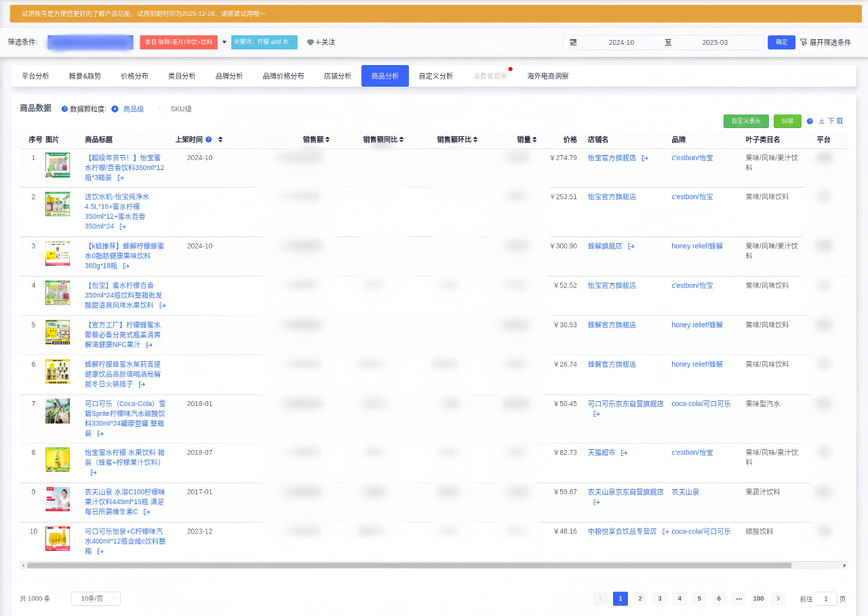Open store link icon beside 蜂解旗舰店
The height and width of the screenshot is (616, 868).
tap(631, 247)
